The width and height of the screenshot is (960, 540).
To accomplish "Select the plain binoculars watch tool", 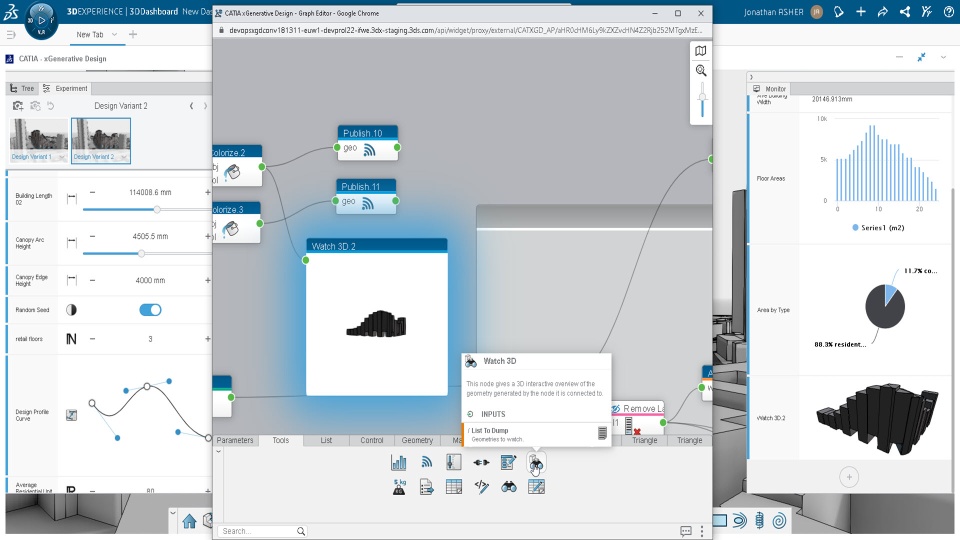I will pyautogui.click(x=509, y=487).
